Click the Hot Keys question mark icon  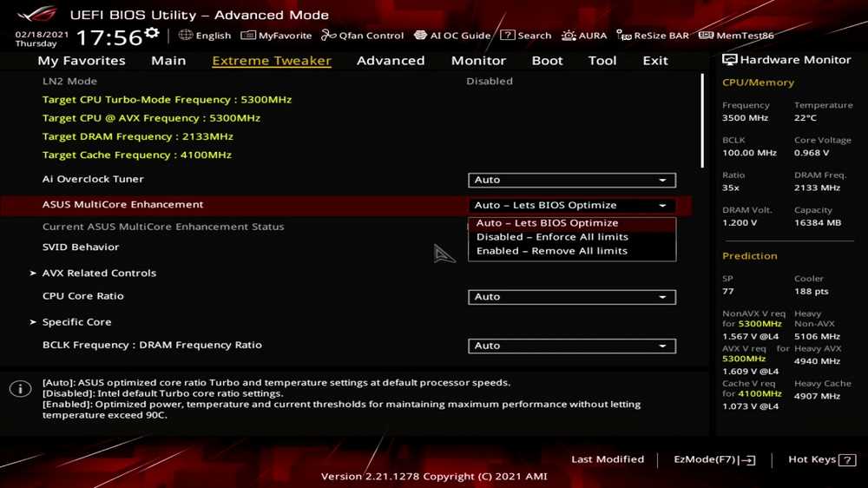coord(847,459)
